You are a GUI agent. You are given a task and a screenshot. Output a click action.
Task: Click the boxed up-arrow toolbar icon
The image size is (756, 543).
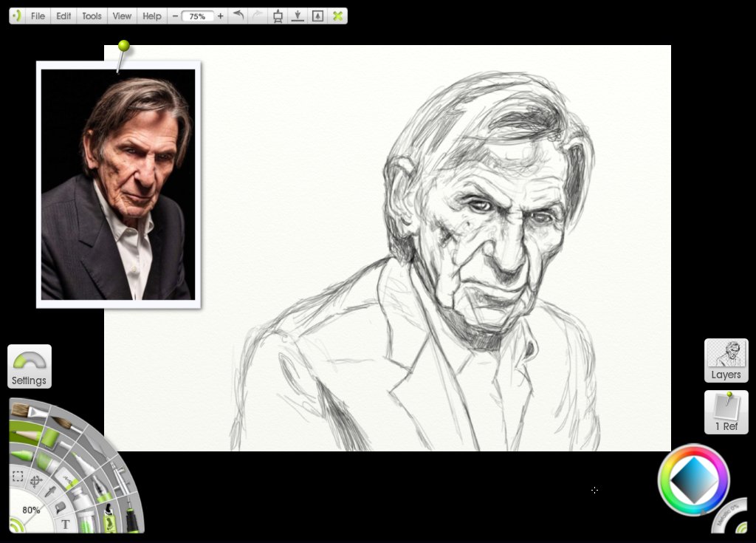[317, 16]
